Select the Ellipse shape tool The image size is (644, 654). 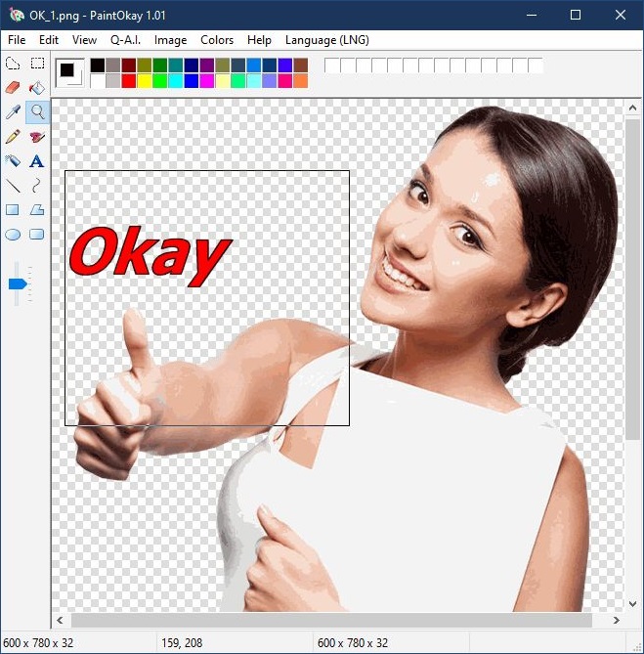(13, 235)
